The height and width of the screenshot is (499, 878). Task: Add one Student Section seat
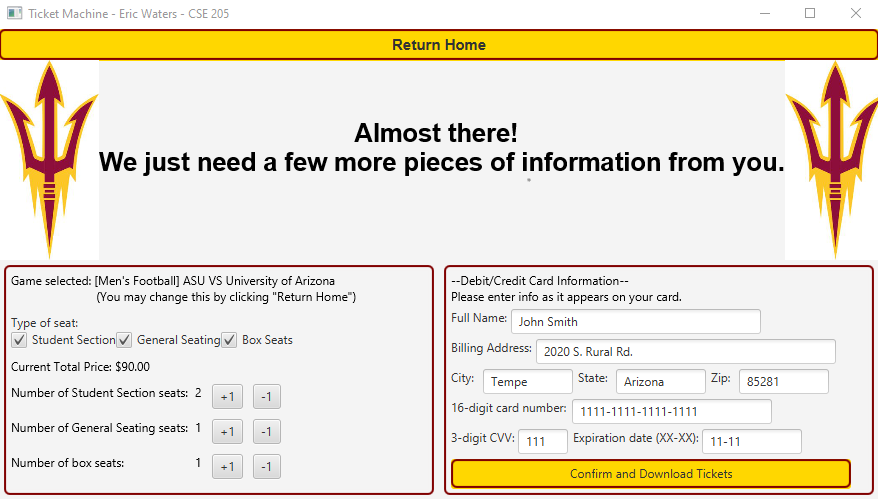click(227, 397)
